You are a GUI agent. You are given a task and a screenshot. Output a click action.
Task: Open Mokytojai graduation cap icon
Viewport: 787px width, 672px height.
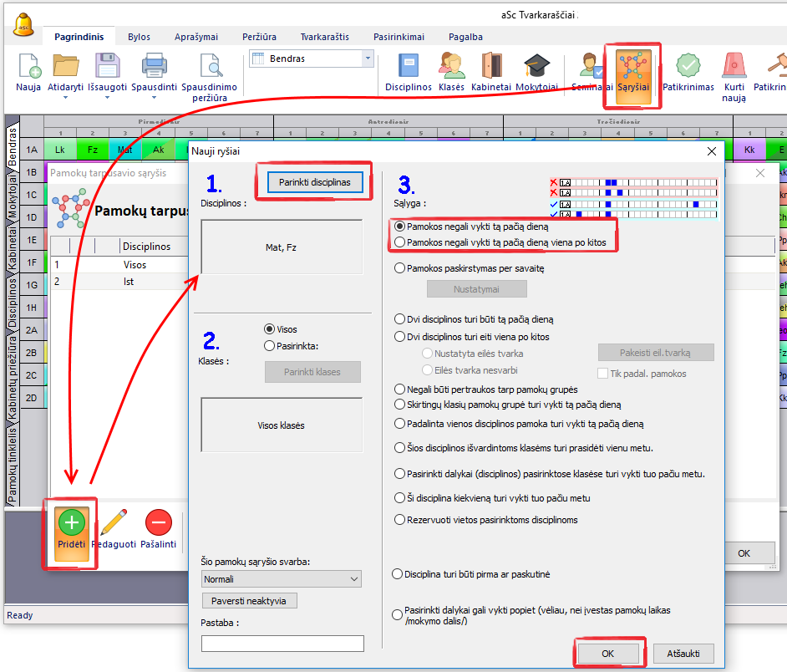coord(536,67)
